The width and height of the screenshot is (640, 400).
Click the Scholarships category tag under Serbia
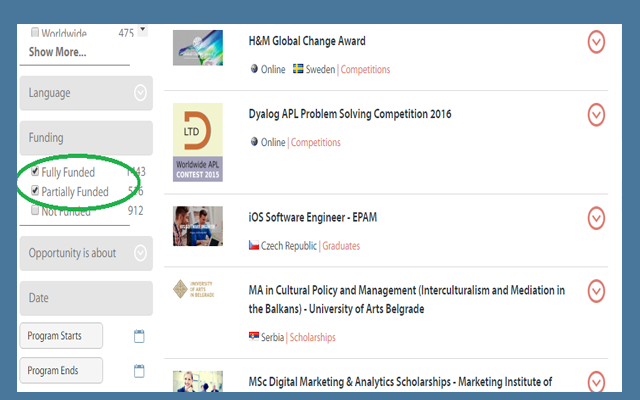[x=313, y=337]
